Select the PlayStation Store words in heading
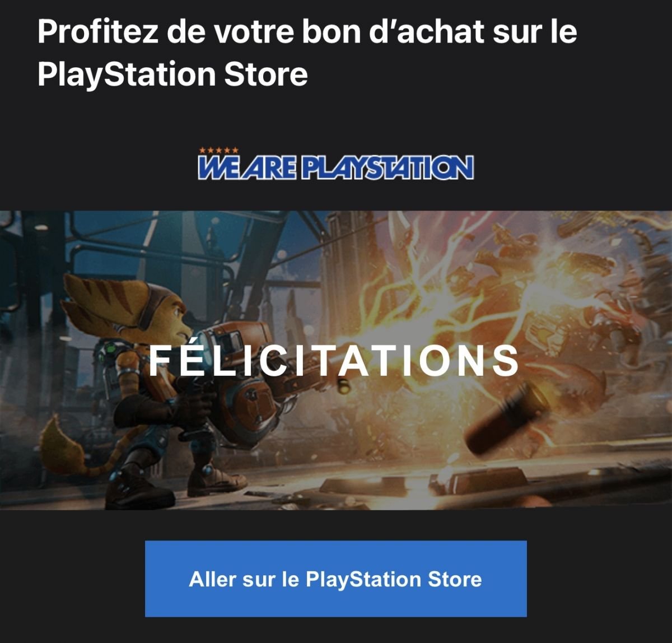 (x=172, y=74)
